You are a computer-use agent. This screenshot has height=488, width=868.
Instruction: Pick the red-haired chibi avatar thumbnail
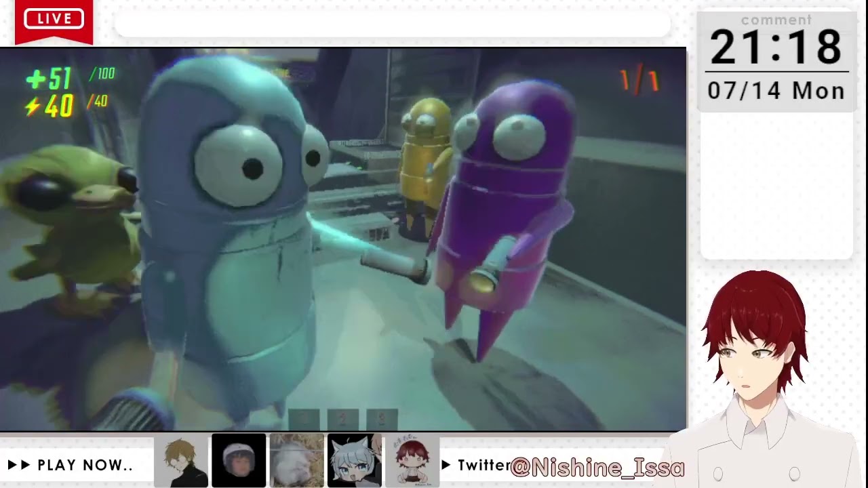(412, 461)
